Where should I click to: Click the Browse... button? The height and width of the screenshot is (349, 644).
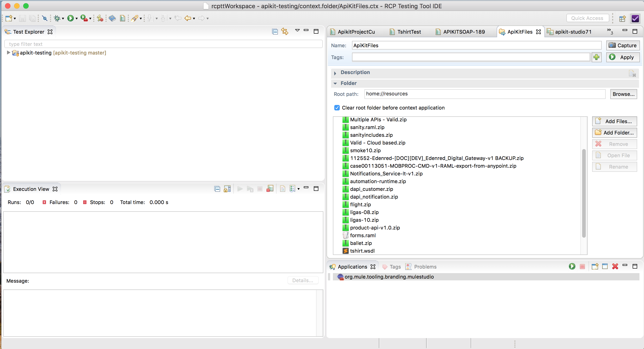coord(623,94)
